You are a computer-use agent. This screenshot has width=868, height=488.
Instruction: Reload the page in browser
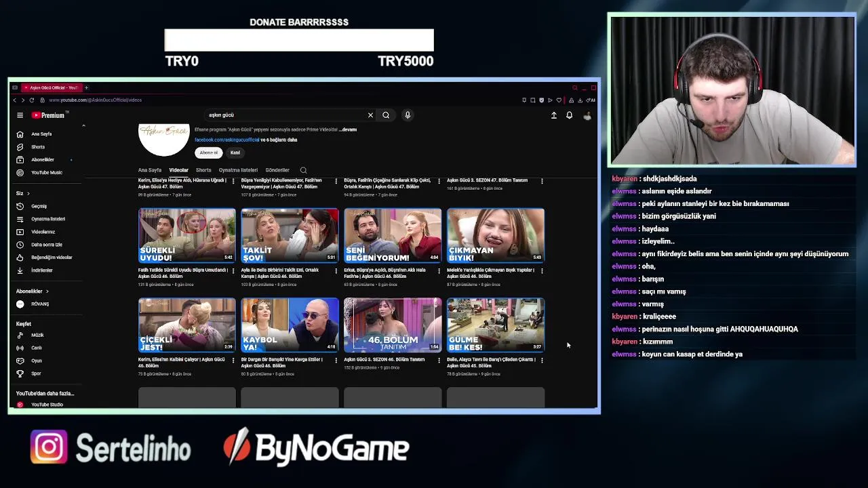31,100
